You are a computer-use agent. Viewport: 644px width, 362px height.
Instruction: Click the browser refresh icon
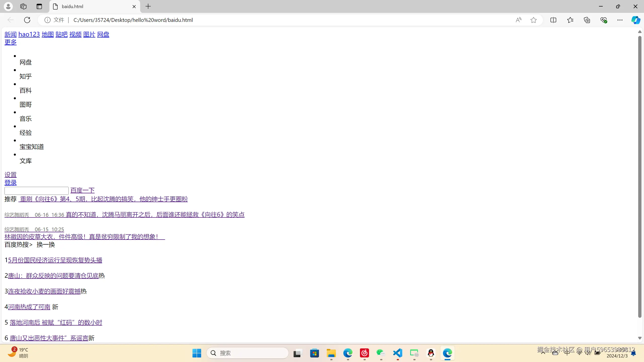point(27,20)
